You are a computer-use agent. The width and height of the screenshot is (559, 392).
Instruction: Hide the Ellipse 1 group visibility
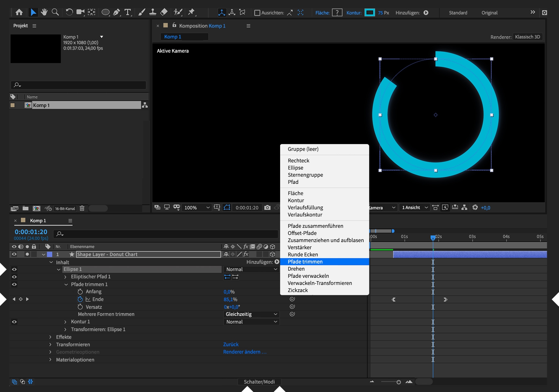pyautogui.click(x=14, y=269)
